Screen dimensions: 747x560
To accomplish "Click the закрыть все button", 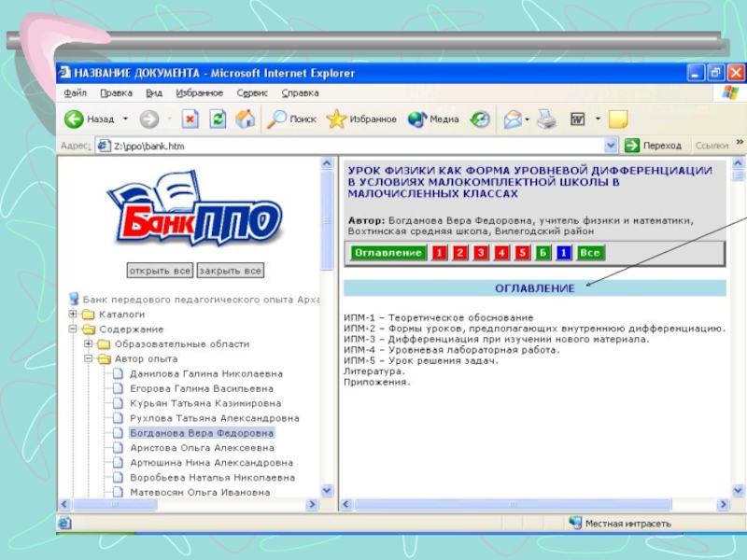I will click(230, 271).
